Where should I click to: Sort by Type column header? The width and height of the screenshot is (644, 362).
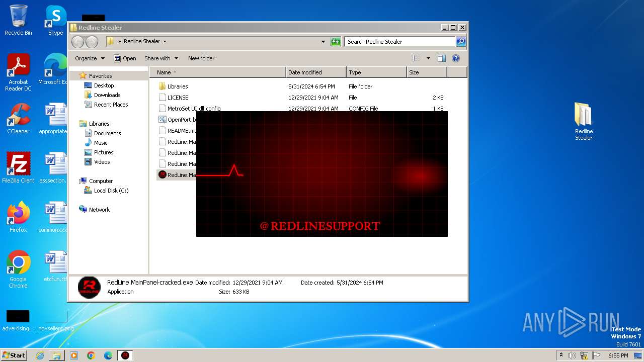376,72
